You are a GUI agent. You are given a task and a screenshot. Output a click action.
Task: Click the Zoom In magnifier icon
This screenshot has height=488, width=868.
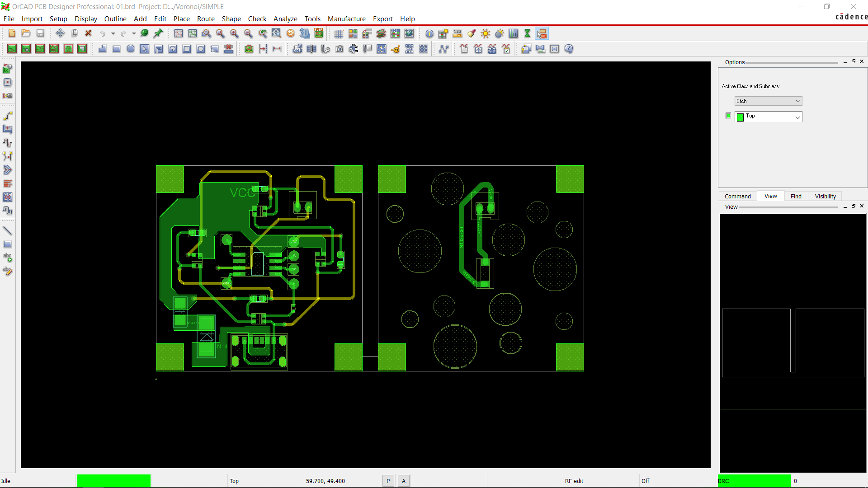234,33
